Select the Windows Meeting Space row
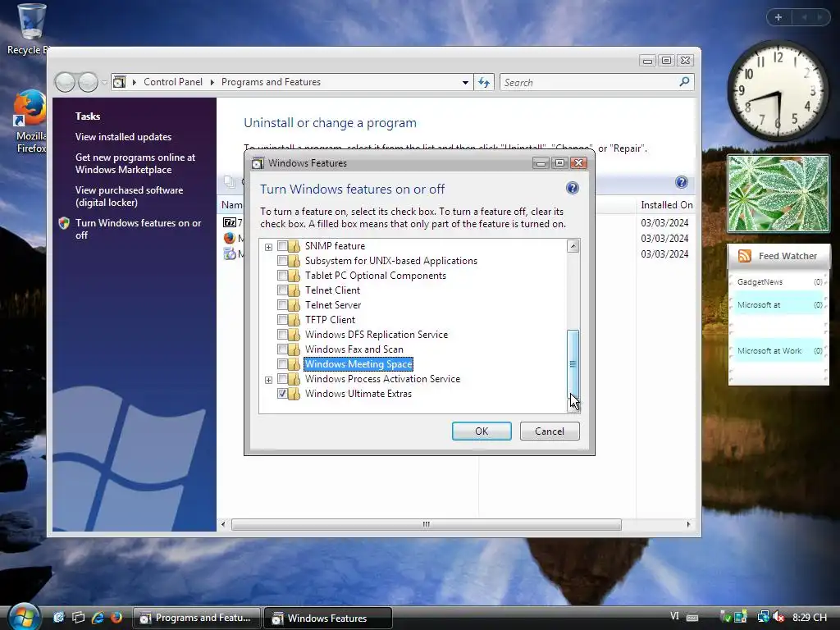The width and height of the screenshot is (840, 630). pyautogui.click(x=358, y=364)
